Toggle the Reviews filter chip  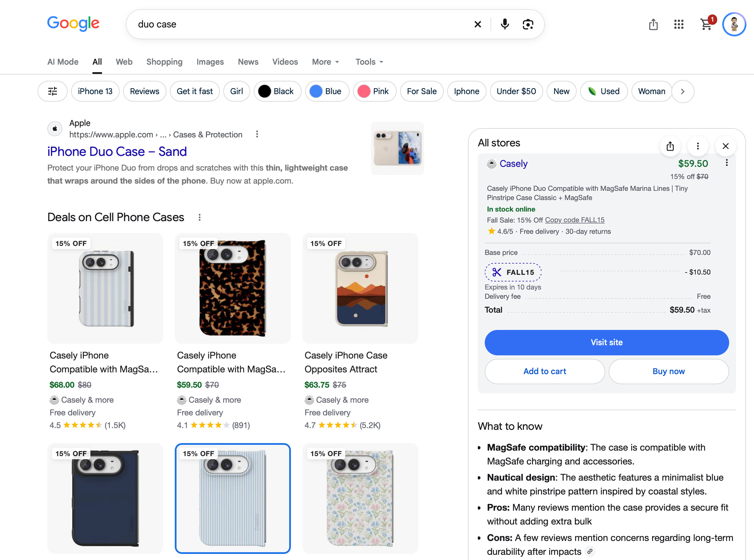144,91
